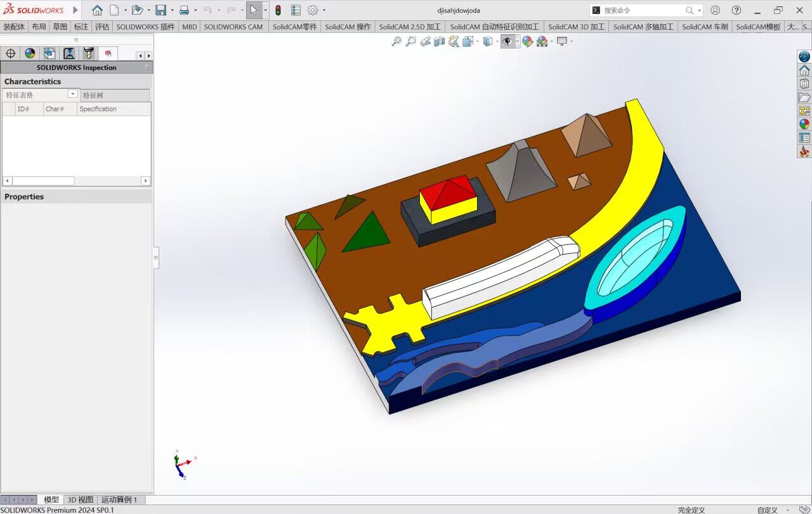Open the SOLIDWORKS CAM tab
The width and height of the screenshot is (812, 514).
pos(233,27)
